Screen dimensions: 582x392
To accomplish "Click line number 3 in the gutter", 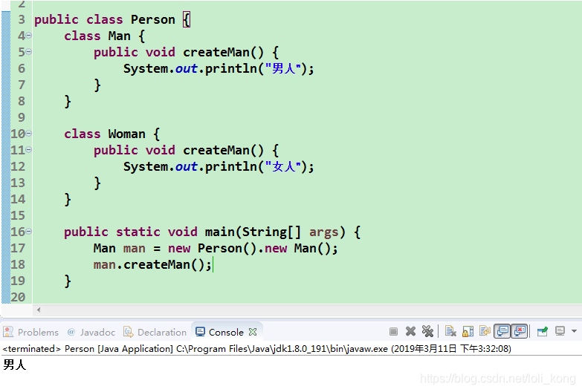I will [x=22, y=19].
